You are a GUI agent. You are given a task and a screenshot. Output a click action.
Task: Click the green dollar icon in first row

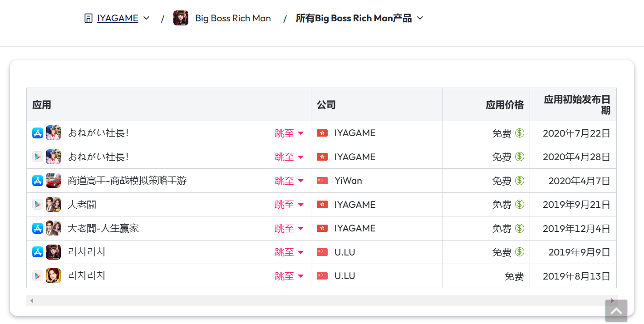click(x=520, y=133)
